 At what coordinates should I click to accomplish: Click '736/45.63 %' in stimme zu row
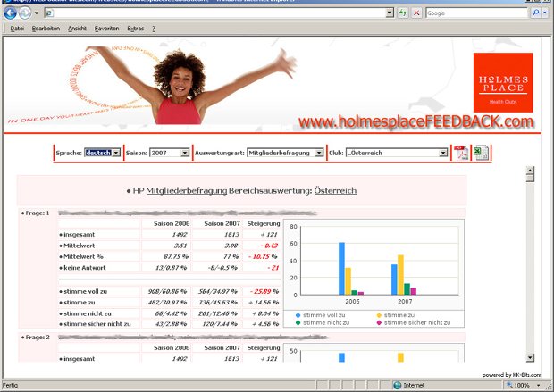point(218,303)
